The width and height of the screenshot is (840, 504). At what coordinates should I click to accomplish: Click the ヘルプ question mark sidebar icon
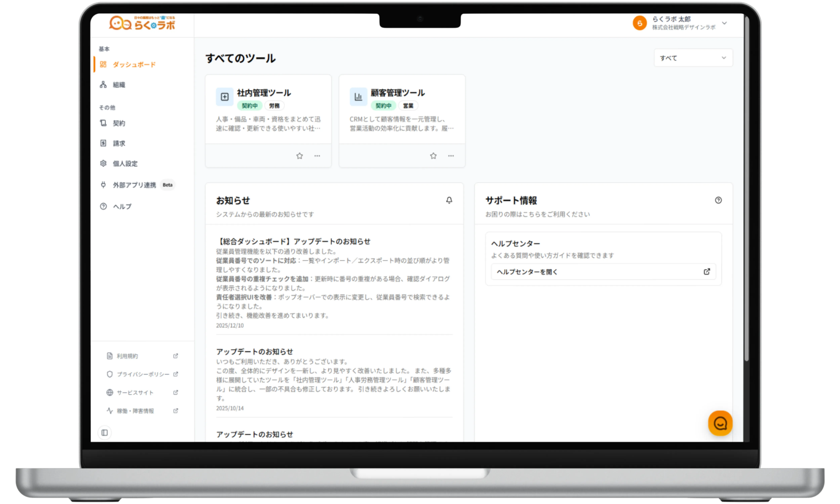point(103,206)
